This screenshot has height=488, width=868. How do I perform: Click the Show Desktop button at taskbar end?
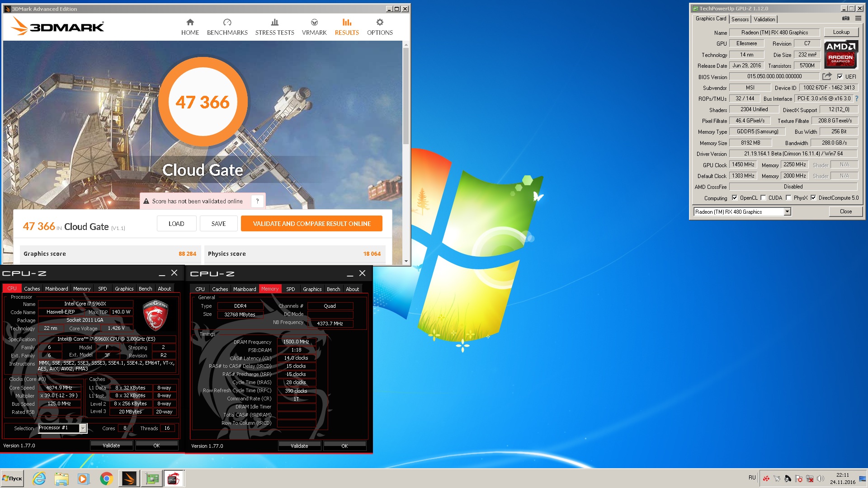(863, 479)
